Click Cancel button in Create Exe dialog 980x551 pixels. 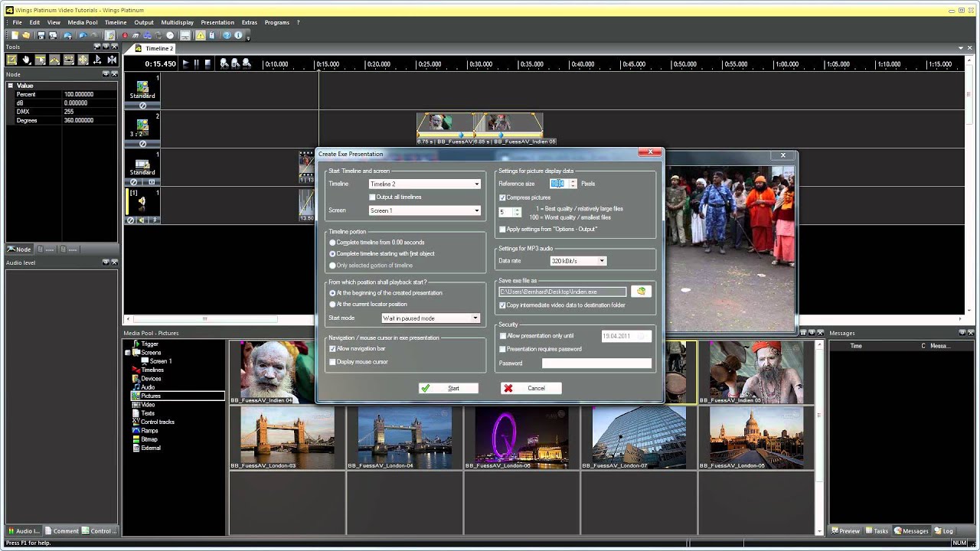[x=531, y=388]
